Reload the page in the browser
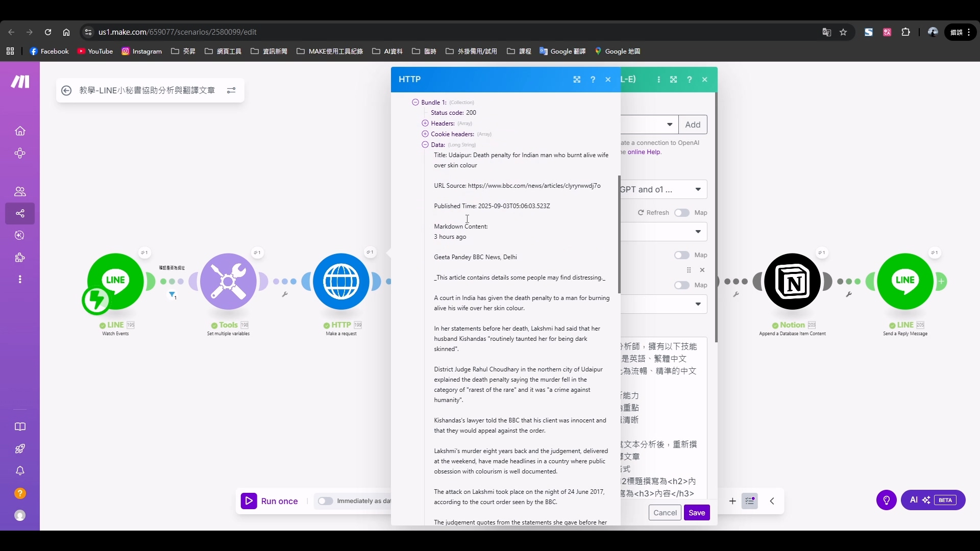980x551 pixels. (48, 32)
